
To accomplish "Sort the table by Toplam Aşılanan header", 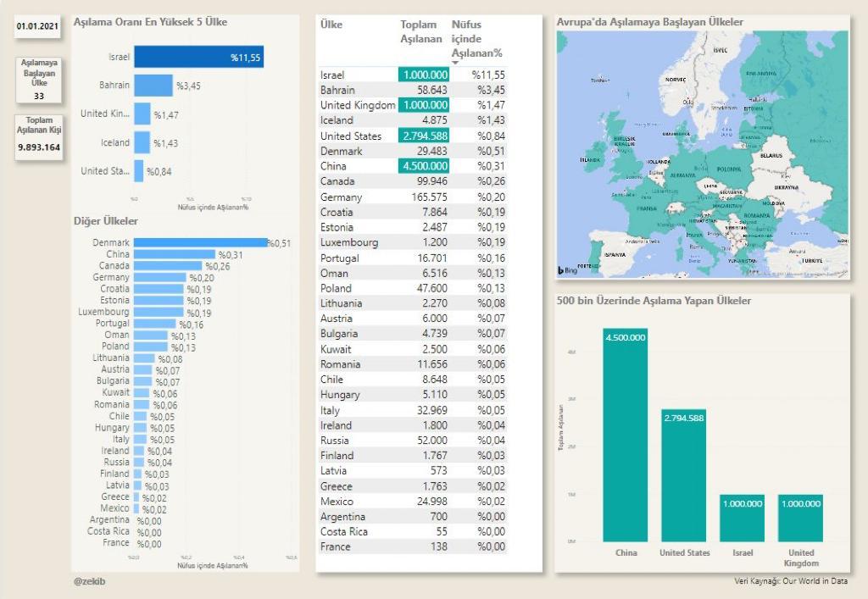I will click(421, 32).
